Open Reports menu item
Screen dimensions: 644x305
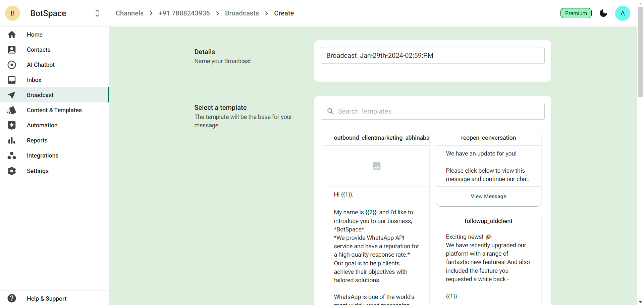(54, 140)
